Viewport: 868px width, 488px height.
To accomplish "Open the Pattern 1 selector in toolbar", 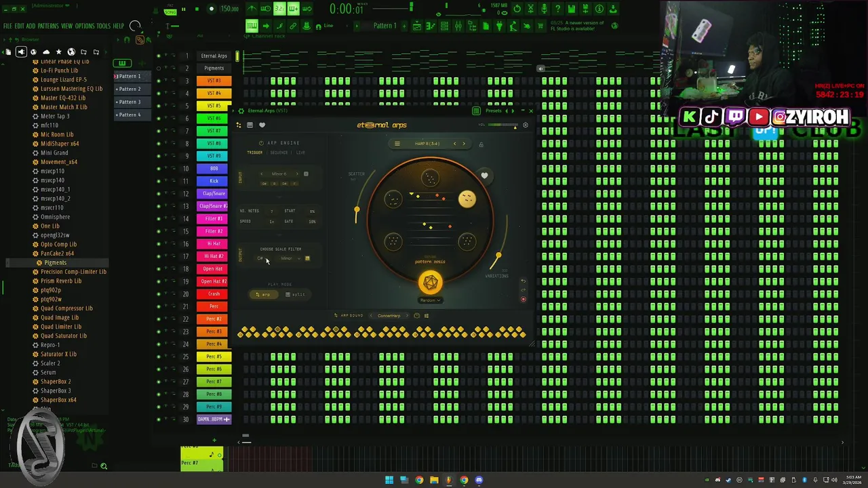I will (384, 26).
